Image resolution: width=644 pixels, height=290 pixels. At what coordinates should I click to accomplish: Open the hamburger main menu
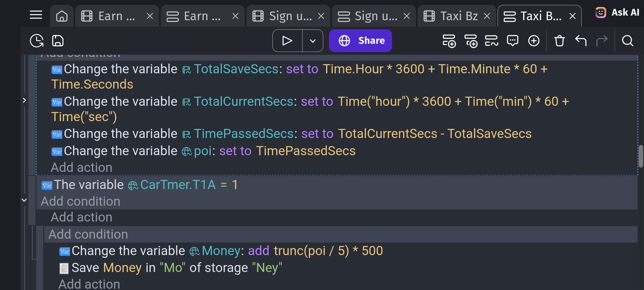point(36,15)
